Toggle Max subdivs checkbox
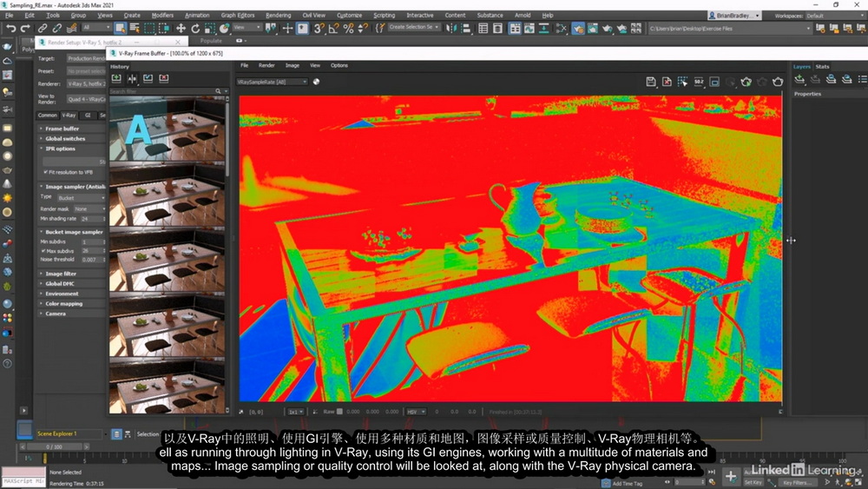Screen dimensions: 868x489 43,251
